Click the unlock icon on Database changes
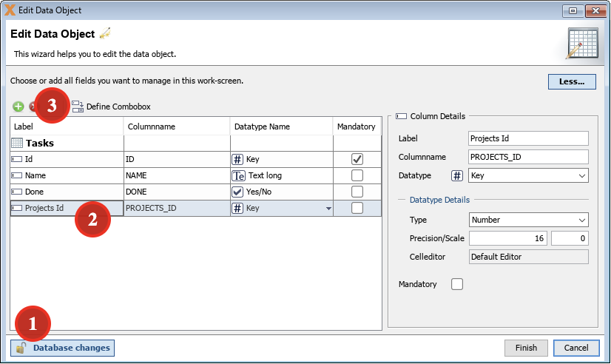The height and width of the screenshot is (364, 611). (21, 348)
